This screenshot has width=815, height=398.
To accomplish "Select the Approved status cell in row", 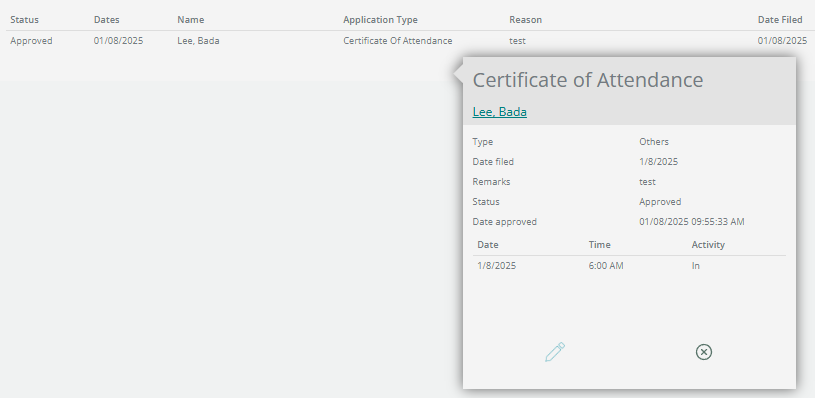I will click(31, 41).
